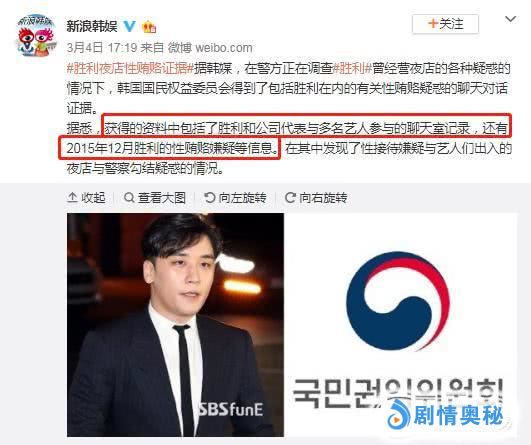Click the 剧情奥秘 watermark logo
The image size is (531, 445).
coord(445,414)
